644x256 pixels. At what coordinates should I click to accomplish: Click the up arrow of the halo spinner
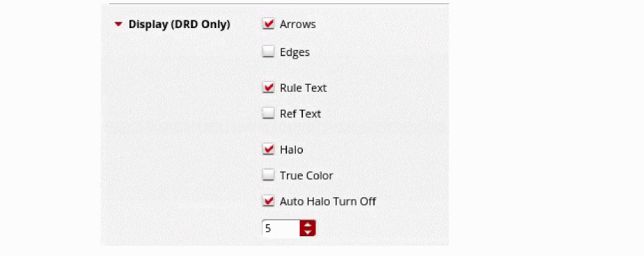(308, 224)
